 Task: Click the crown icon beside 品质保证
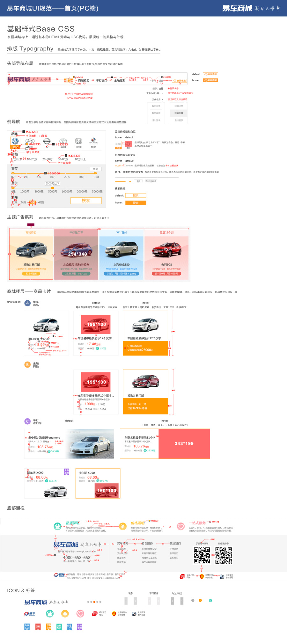click(x=57, y=526)
